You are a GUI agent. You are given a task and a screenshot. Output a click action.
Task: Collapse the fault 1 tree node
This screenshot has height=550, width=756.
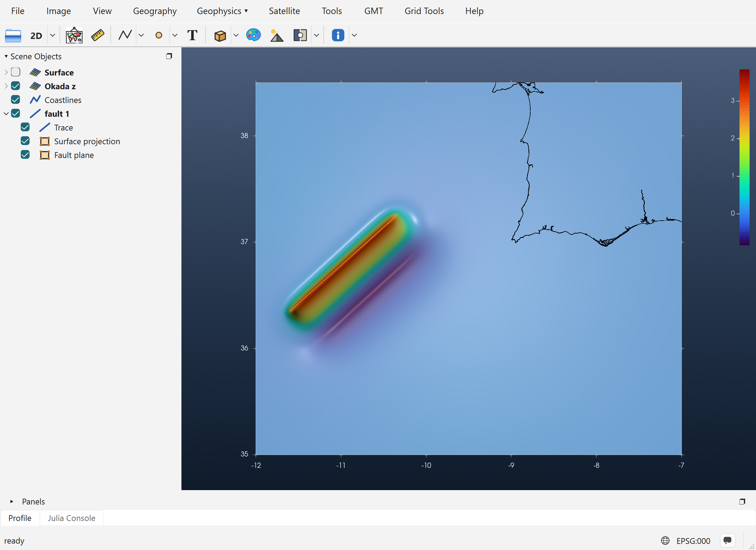6,113
